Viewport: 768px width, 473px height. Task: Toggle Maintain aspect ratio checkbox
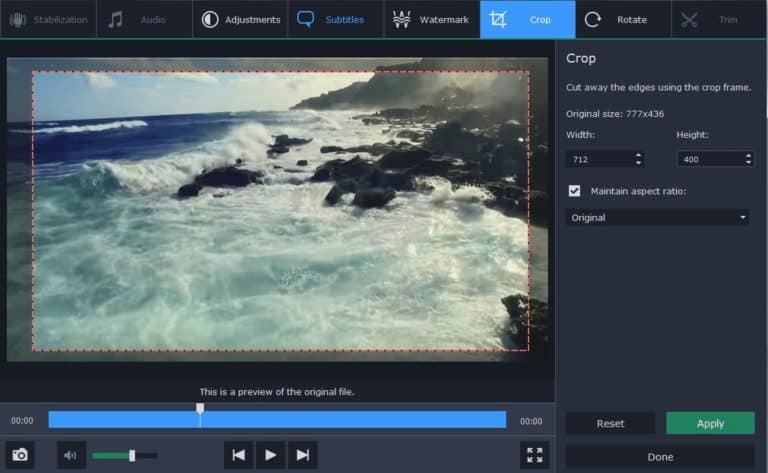[574, 190]
